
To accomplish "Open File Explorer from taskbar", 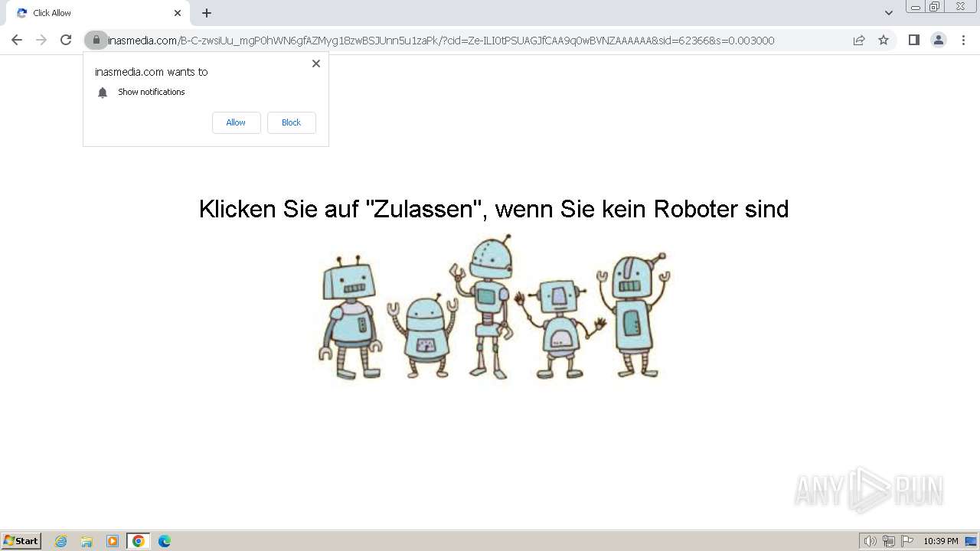I will tap(87, 541).
